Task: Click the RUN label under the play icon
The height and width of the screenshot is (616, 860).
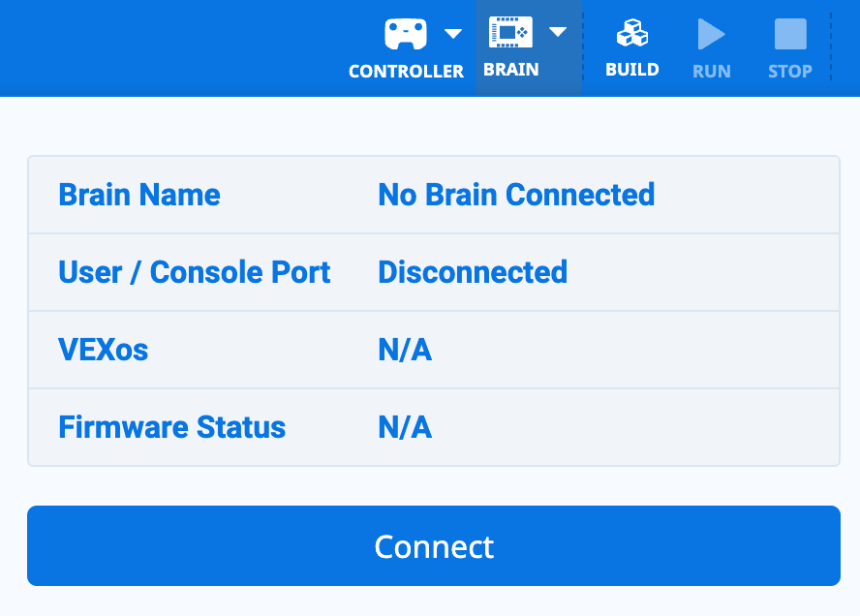Action: (x=711, y=71)
